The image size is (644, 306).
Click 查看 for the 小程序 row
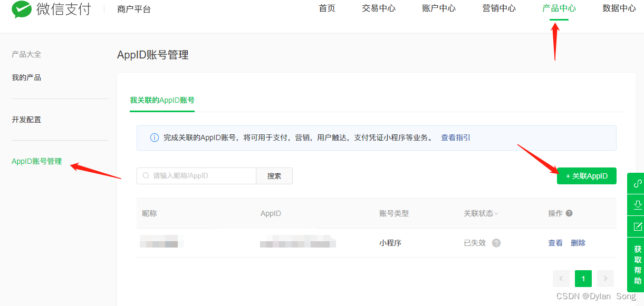(x=555, y=243)
